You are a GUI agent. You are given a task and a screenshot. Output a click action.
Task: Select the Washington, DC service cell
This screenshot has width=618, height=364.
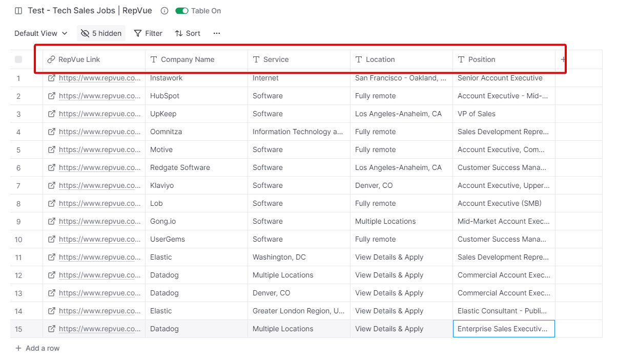point(299,257)
